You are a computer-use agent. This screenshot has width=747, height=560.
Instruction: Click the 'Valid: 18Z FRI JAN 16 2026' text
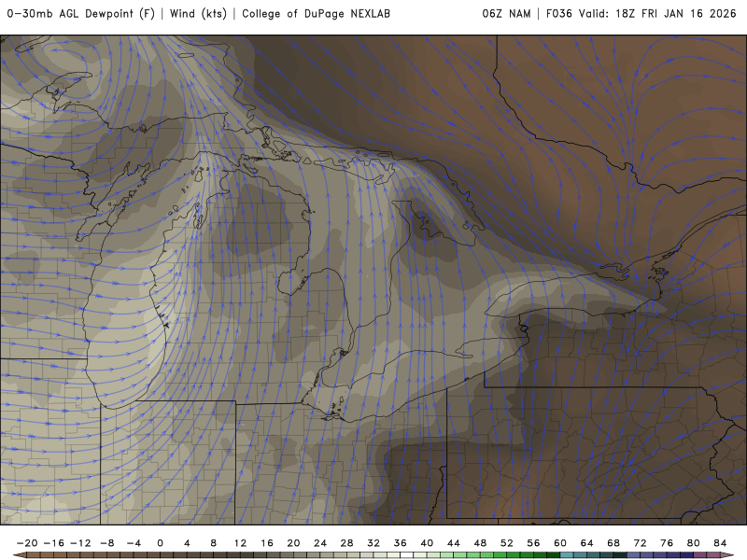click(x=657, y=14)
